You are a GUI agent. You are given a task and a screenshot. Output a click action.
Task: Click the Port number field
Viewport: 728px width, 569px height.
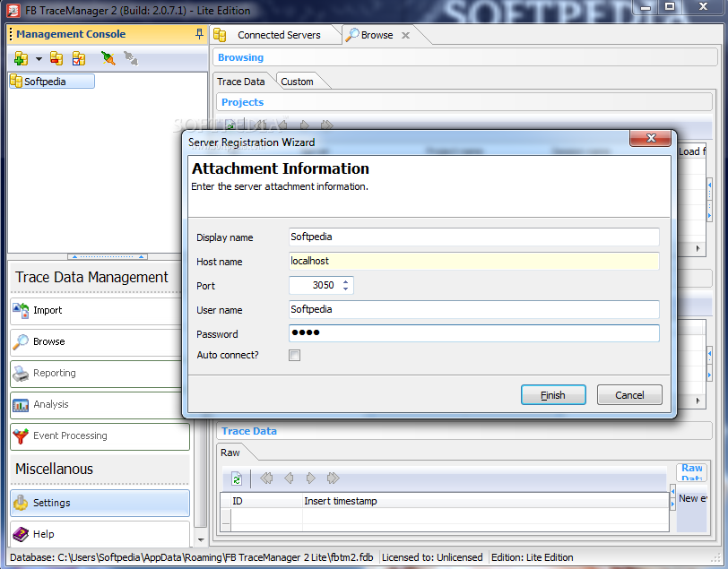click(315, 285)
